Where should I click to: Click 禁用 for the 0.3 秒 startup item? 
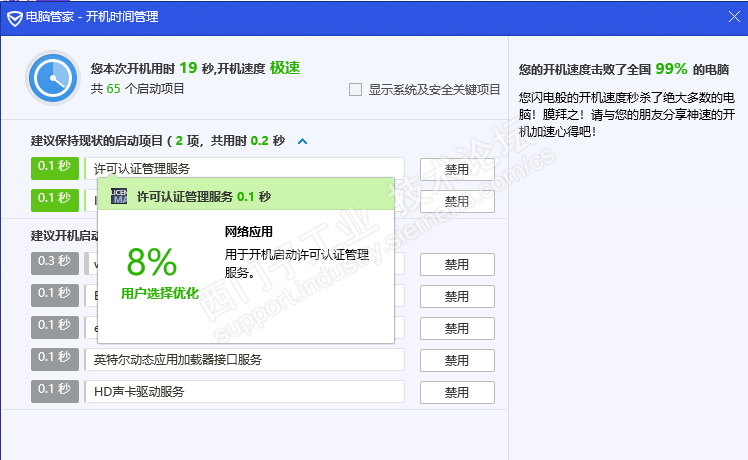[457, 264]
